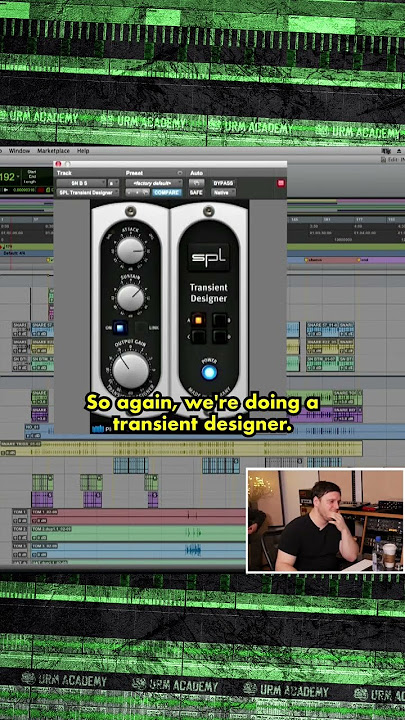Image resolution: width=405 pixels, height=720 pixels.
Task: Toggle the blue ON switch
Action: [120, 328]
